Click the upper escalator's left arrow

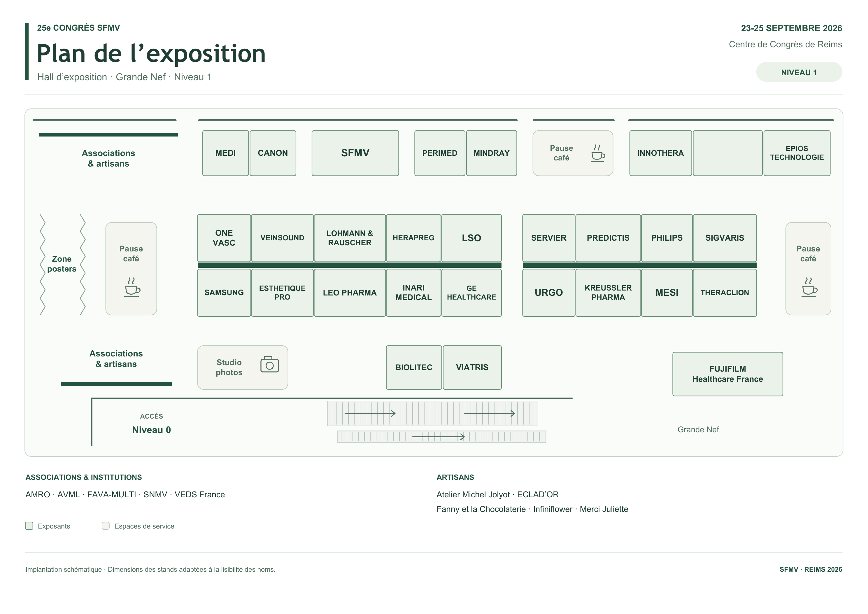click(x=370, y=414)
